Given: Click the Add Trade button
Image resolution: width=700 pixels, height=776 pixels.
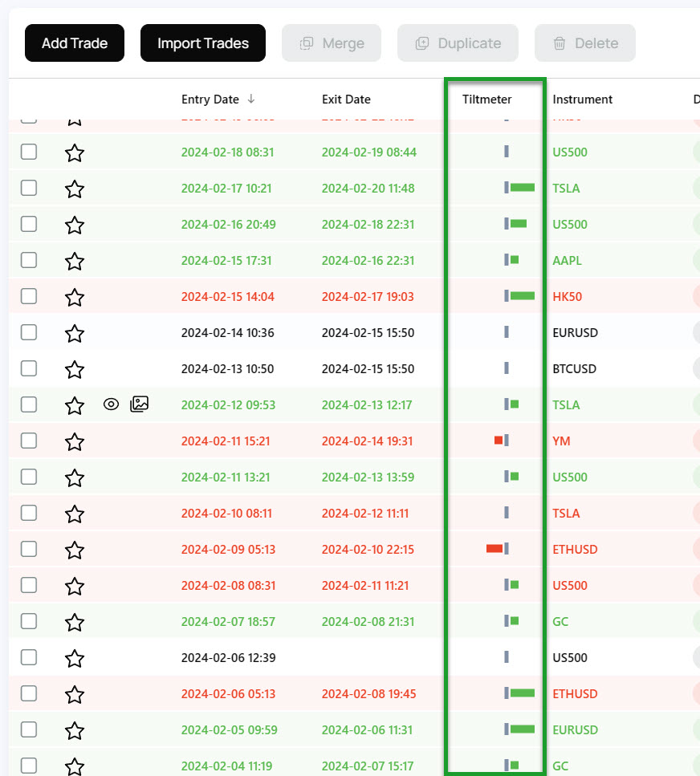Looking at the screenshot, I should (x=75, y=43).
